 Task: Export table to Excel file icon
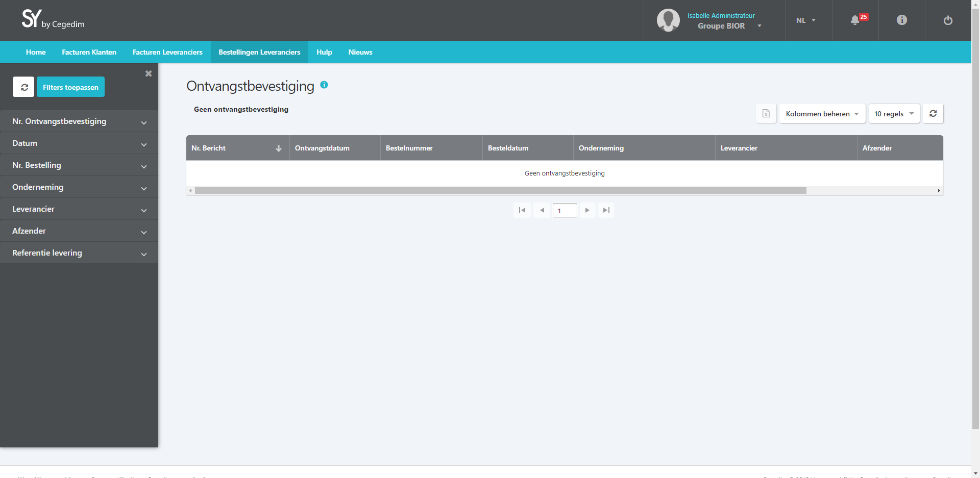coord(766,113)
